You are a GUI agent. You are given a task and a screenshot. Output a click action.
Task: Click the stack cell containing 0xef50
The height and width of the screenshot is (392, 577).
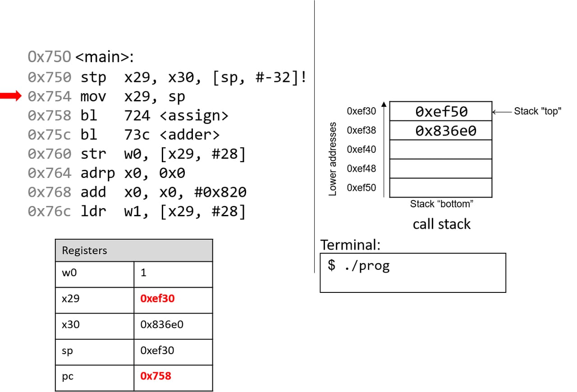click(x=441, y=111)
